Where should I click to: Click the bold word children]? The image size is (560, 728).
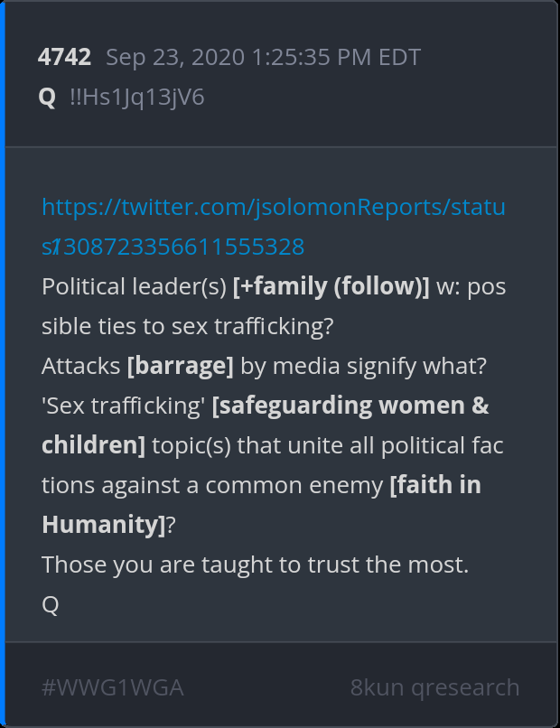coord(93,445)
